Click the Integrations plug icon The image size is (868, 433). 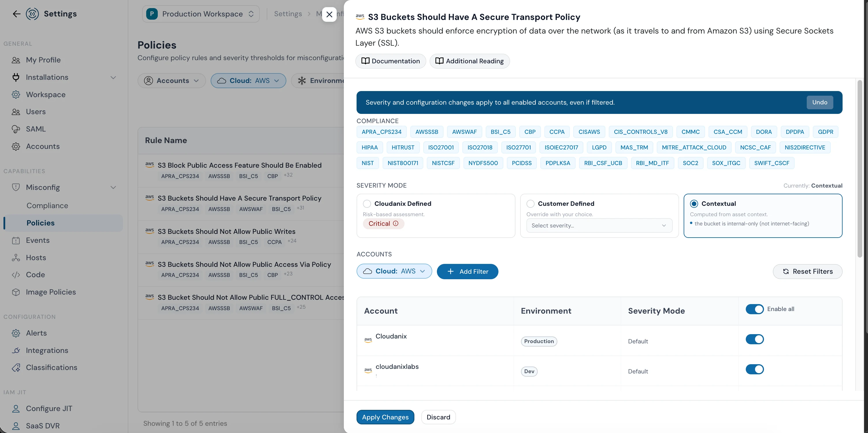coord(16,350)
